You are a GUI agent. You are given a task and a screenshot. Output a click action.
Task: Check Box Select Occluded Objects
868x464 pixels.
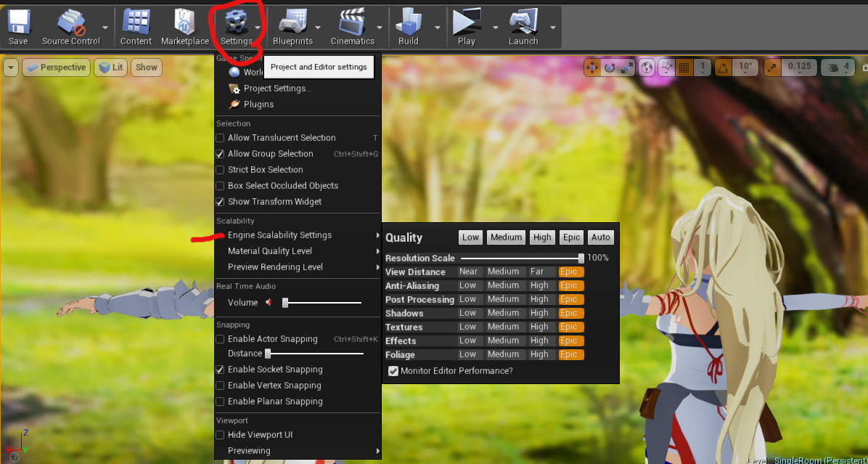click(220, 186)
